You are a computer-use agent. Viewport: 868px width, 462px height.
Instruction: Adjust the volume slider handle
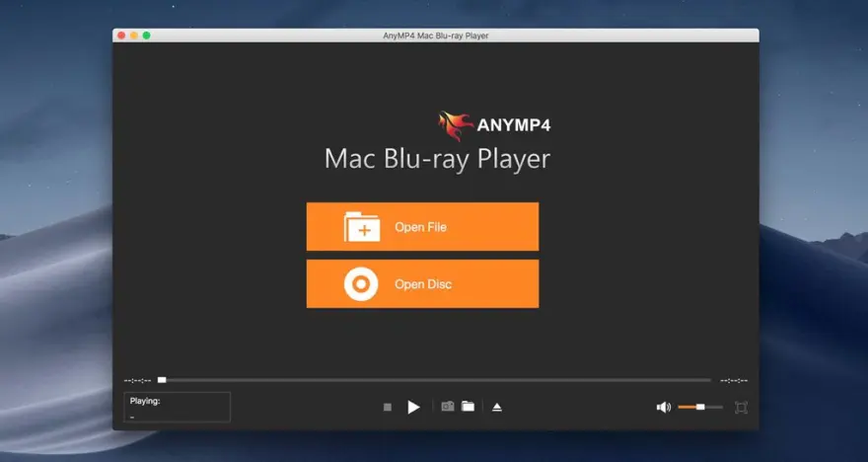(x=700, y=407)
